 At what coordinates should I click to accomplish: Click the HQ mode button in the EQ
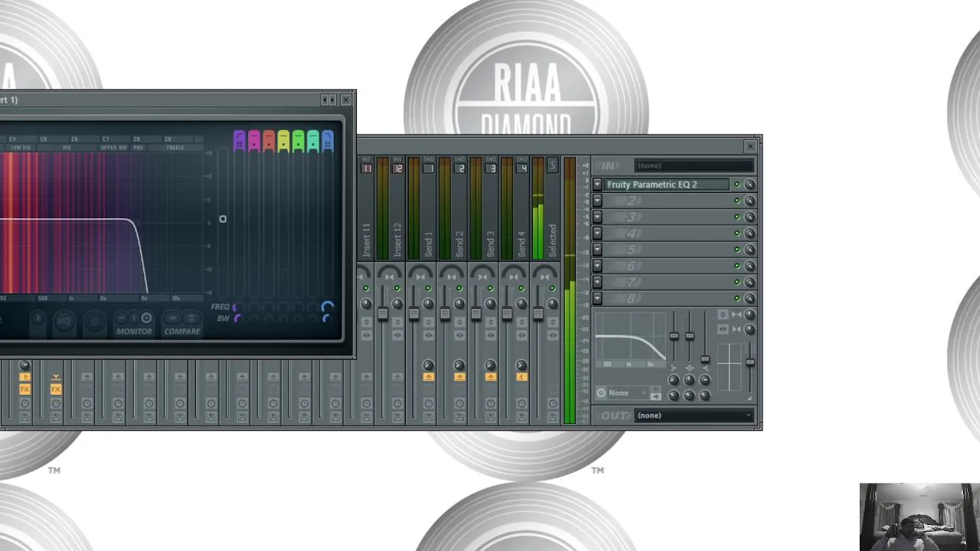point(64,322)
